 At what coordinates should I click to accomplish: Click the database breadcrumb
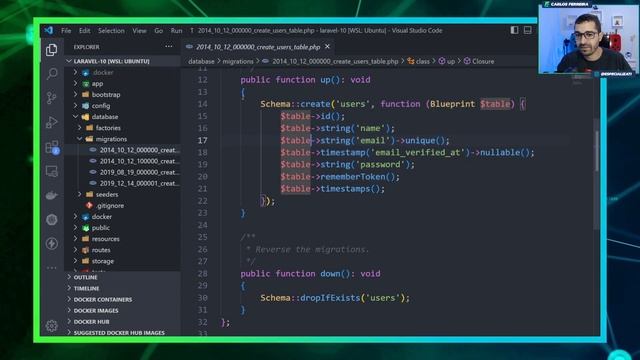pyautogui.click(x=201, y=61)
